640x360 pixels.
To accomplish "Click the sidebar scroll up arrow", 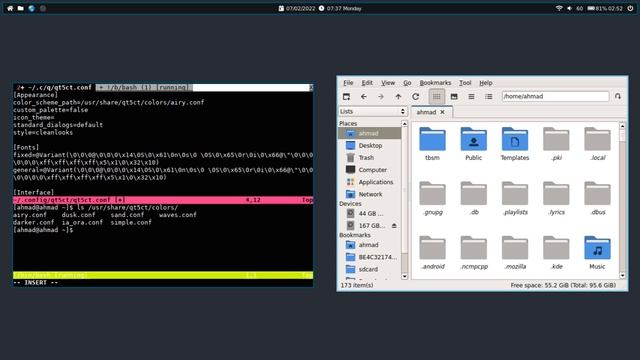I will coord(404,124).
